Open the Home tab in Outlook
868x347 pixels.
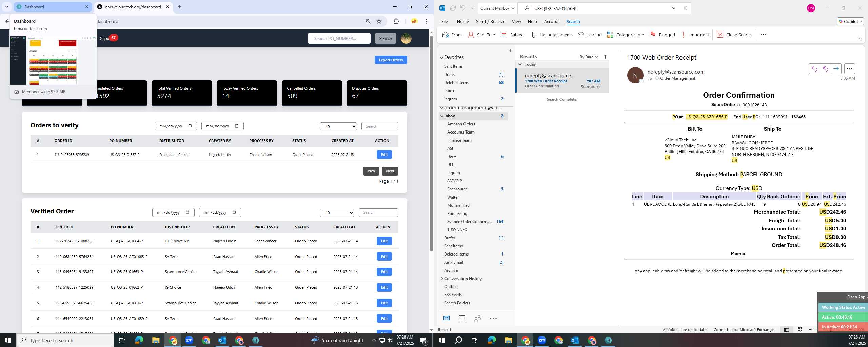[462, 21]
